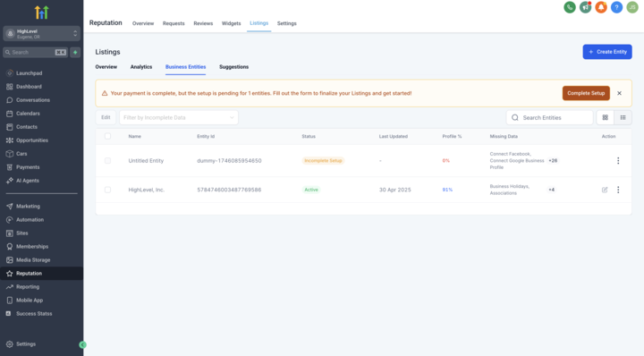Screen dimensions: 644x356
Task: Check the HighLevel, Inc. row checkbox
Action: pos(107,190)
